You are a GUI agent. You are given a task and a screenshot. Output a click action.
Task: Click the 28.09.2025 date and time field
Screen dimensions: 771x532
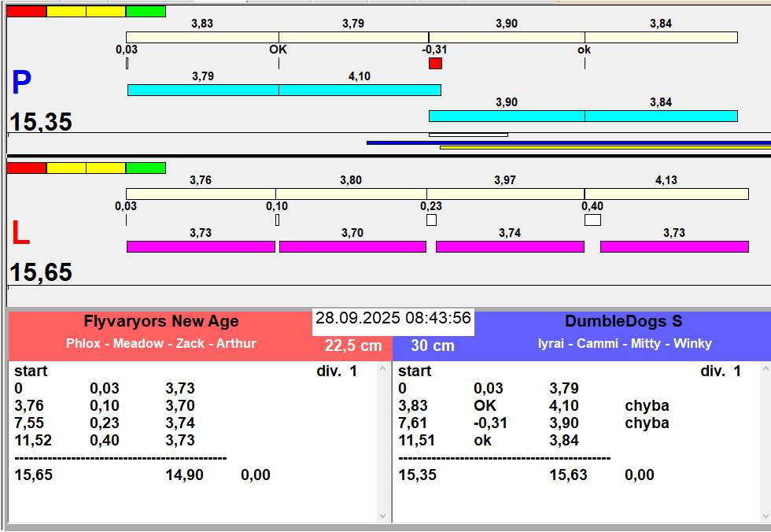[393, 319]
